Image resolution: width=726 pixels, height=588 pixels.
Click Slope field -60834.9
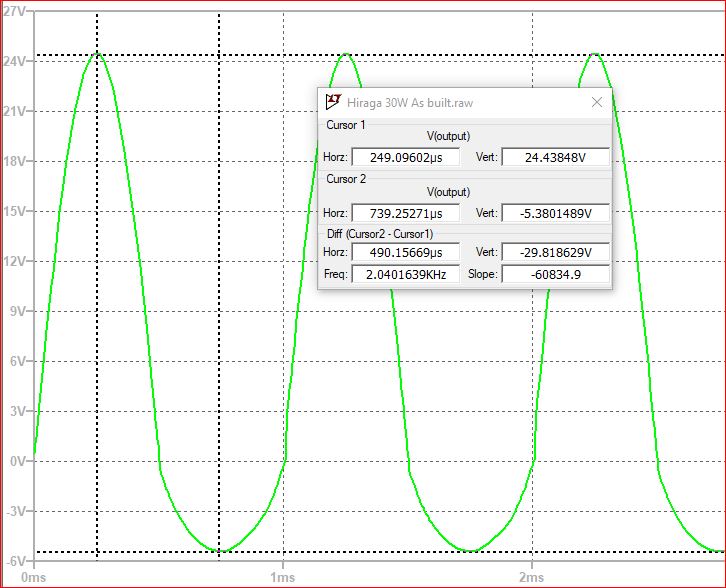point(555,275)
